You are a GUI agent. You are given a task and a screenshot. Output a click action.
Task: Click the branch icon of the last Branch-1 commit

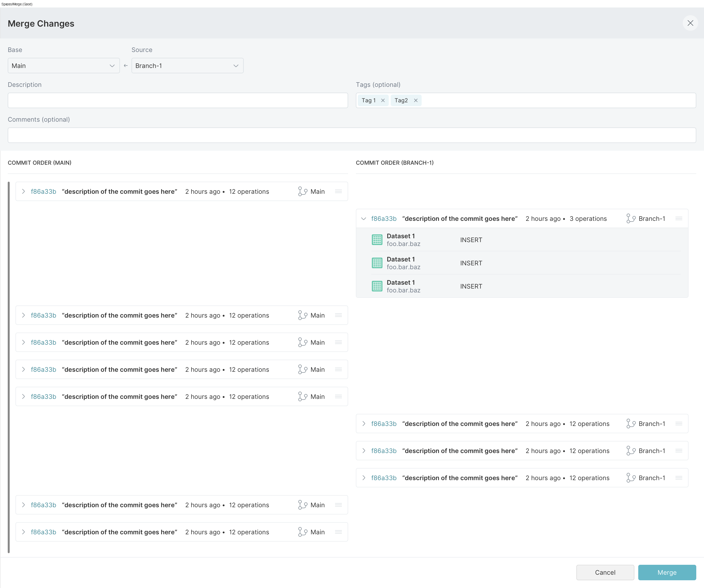point(631,478)
